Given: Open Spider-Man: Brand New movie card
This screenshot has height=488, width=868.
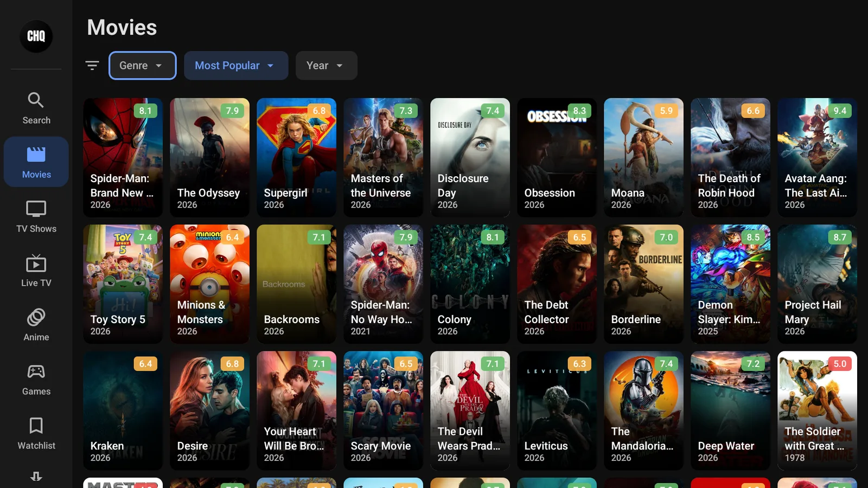Looking at the screenshot, I should point(123,157).
